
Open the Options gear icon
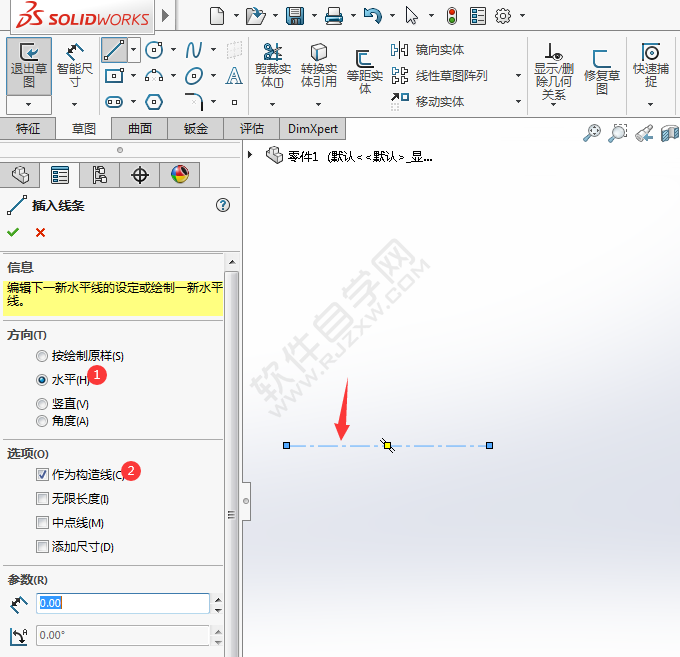pos(503,16)
